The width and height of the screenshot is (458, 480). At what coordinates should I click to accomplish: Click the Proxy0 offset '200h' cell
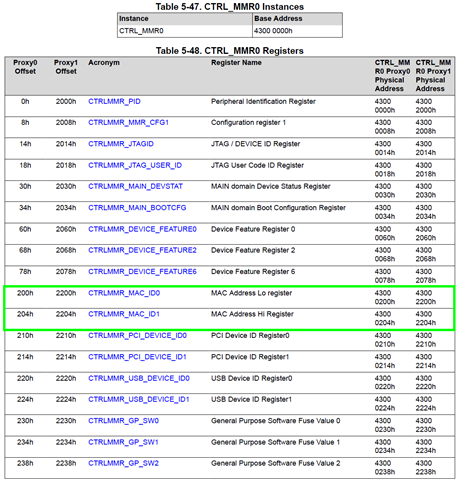point(25,293)
